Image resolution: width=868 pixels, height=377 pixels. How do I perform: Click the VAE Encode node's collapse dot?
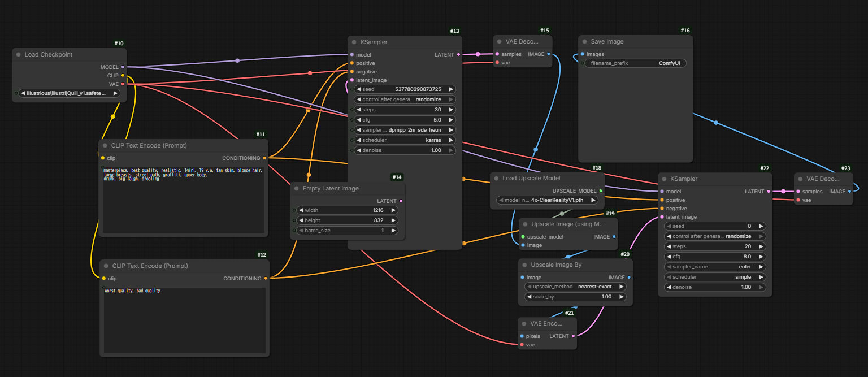(x=524, y=324)
